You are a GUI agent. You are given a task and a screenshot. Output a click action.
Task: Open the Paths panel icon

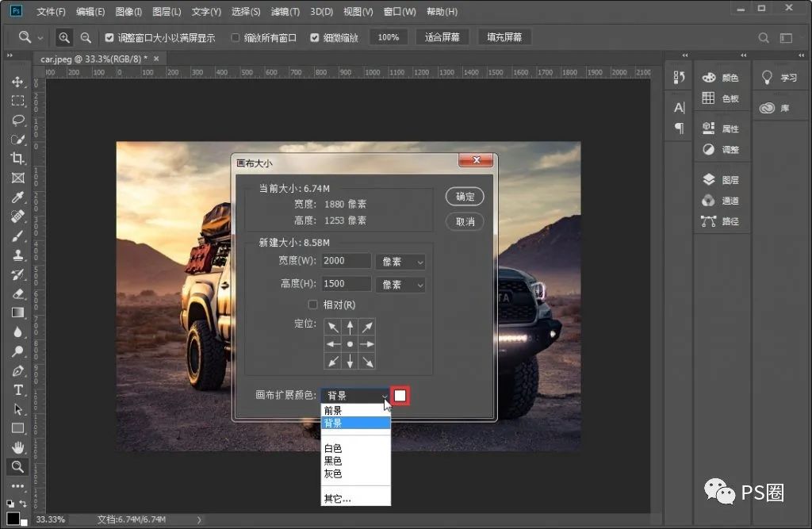tap(708, 221)
